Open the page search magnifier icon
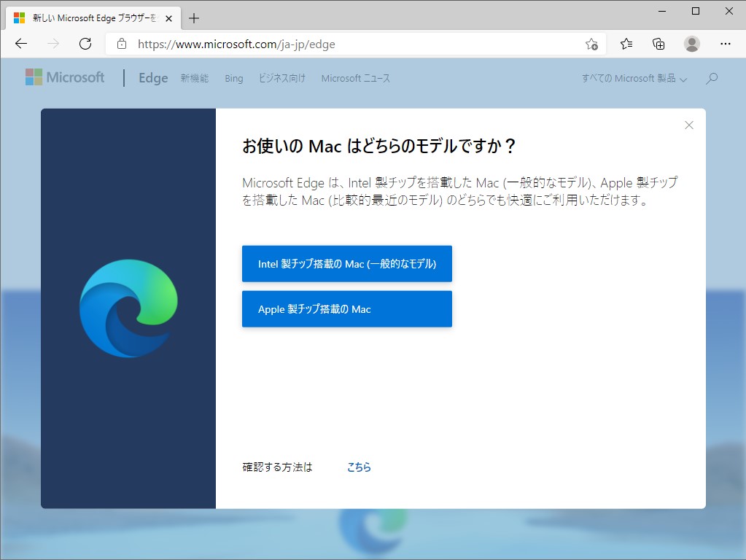The height and width of the screenshot is (560, 746). pyautogui.click(x=712, y=78)
